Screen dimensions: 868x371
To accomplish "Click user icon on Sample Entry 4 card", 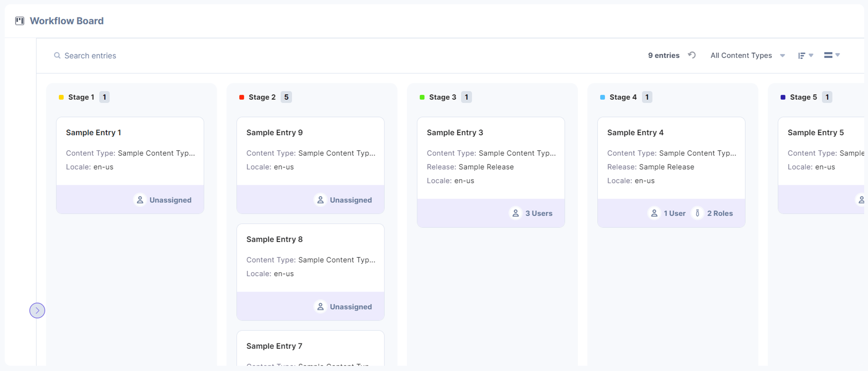I will (654, 213).
